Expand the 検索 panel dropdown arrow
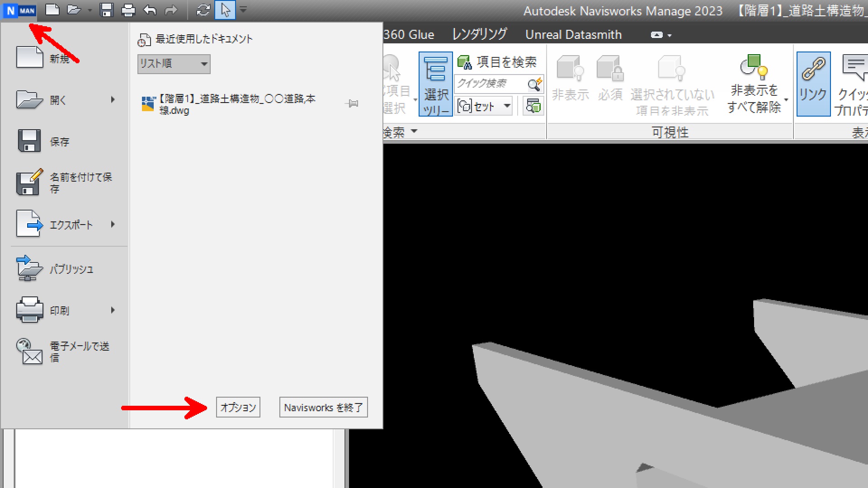 tap(414, 131)
